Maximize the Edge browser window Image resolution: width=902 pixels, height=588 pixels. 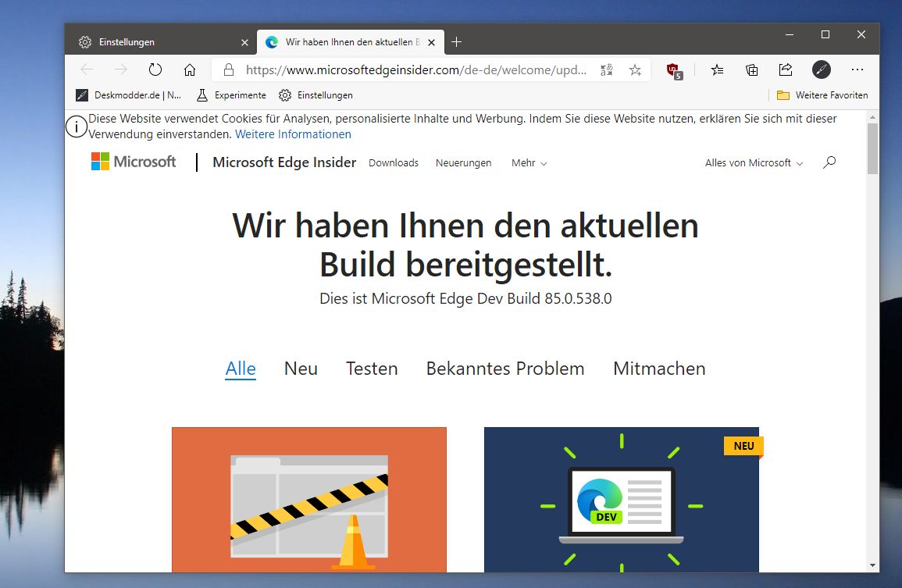coord(825,34)
